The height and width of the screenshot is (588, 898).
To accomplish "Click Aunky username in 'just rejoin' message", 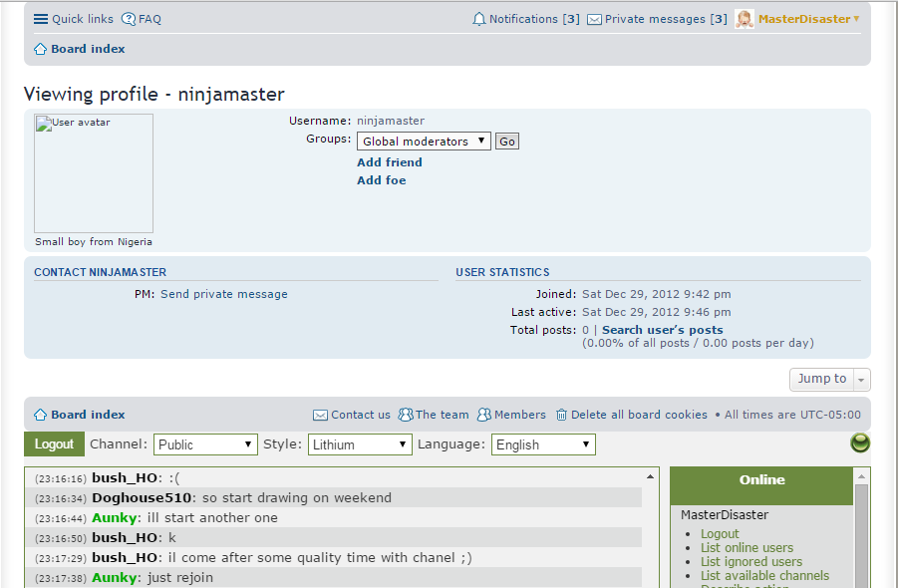I will (x=114, y=578).
